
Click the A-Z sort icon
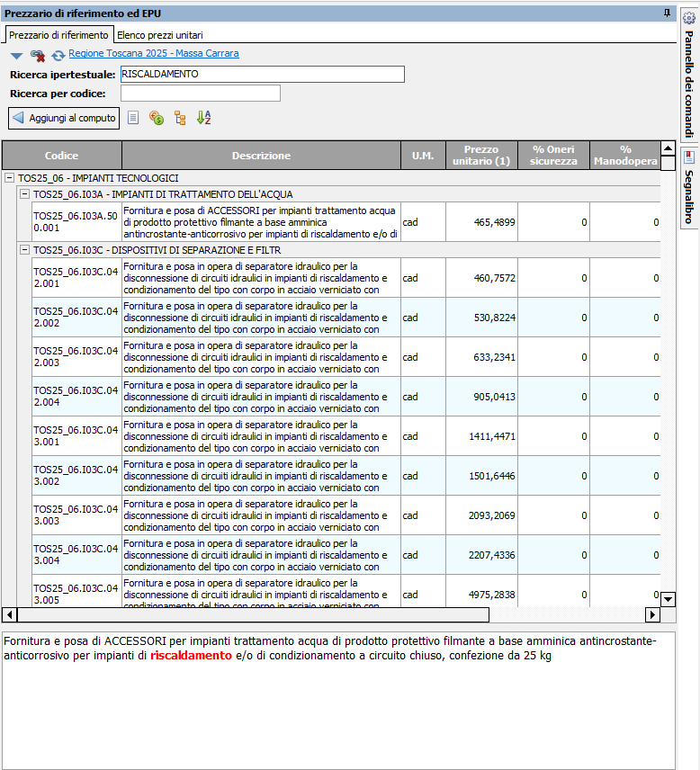click(x=203, y=118)
